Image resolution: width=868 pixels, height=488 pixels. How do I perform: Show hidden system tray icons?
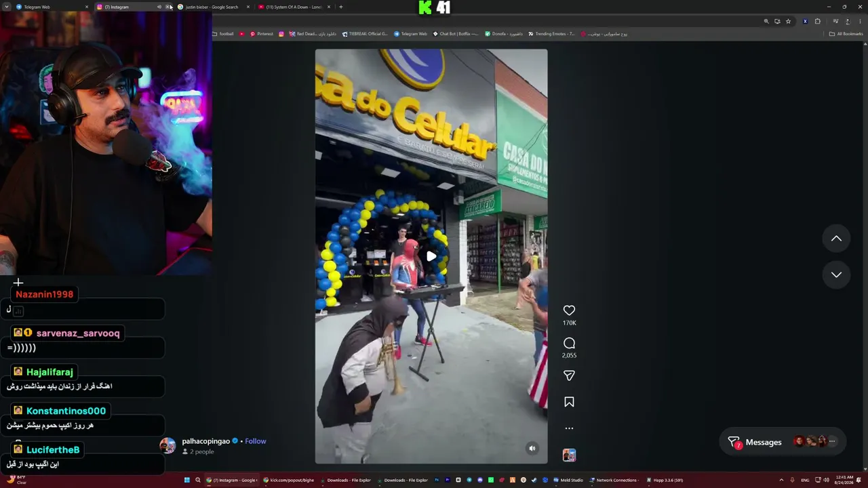pos(781,480)
